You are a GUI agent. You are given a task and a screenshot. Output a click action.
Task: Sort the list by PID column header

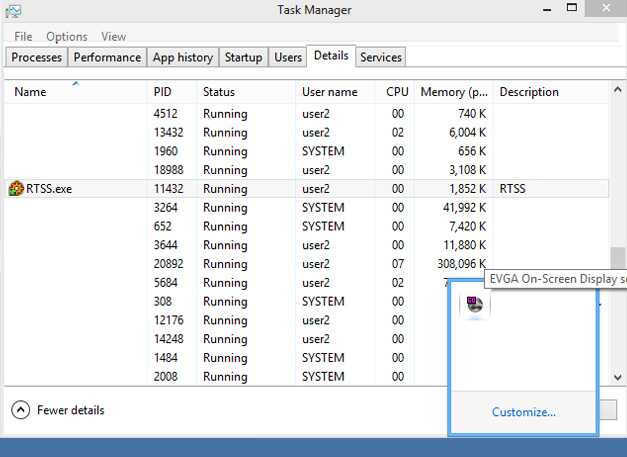point(163,92)
